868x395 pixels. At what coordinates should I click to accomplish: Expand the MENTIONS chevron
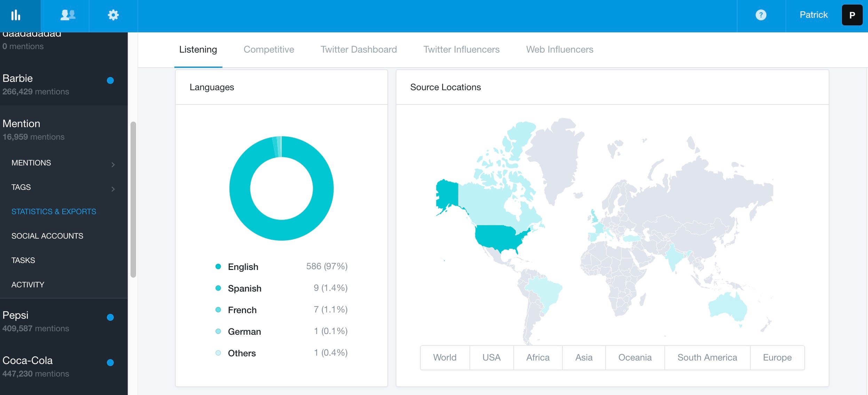113,164
